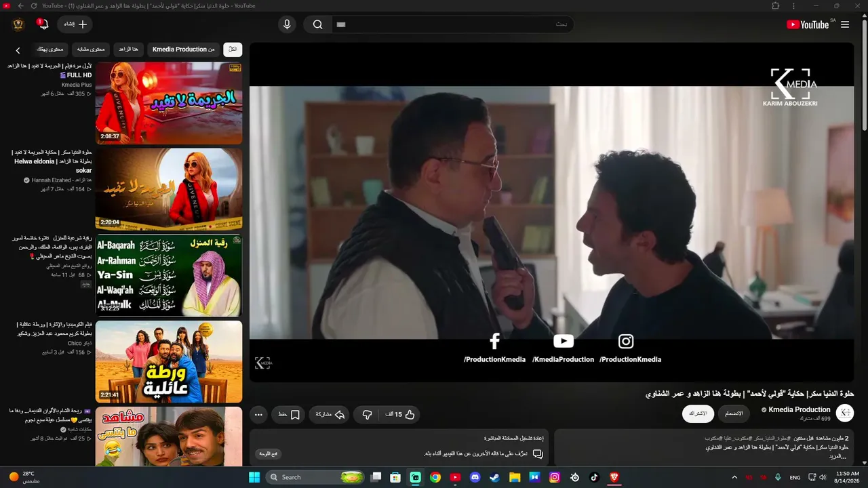The width and height of the screenshot is (868, 488).
Task: Open the account avatar menu
Action: click(18, 24)
